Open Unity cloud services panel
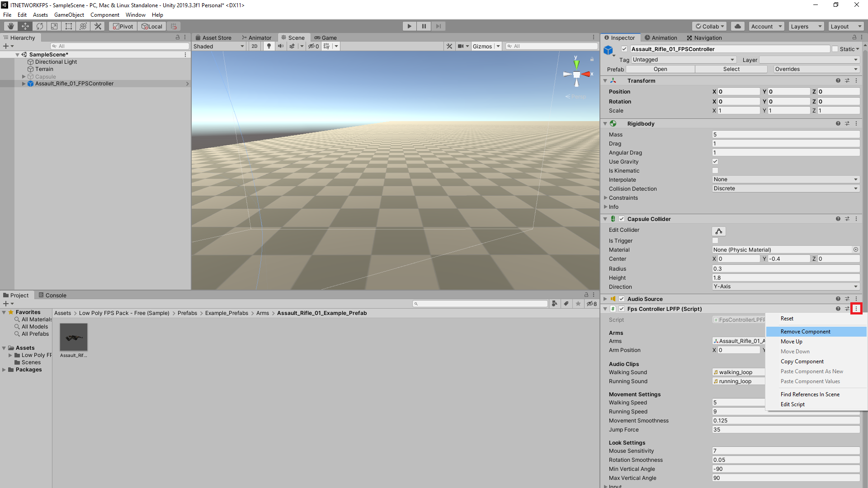 738,26
